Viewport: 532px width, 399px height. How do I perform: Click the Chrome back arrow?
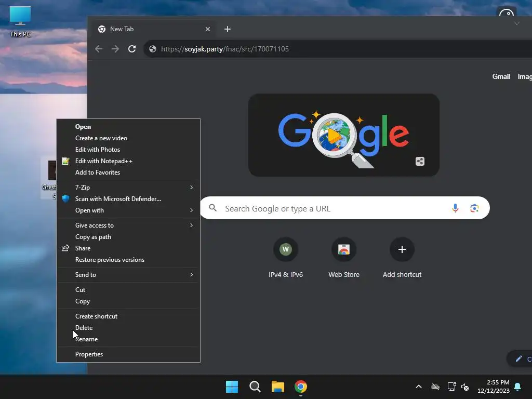click(99, 49)
